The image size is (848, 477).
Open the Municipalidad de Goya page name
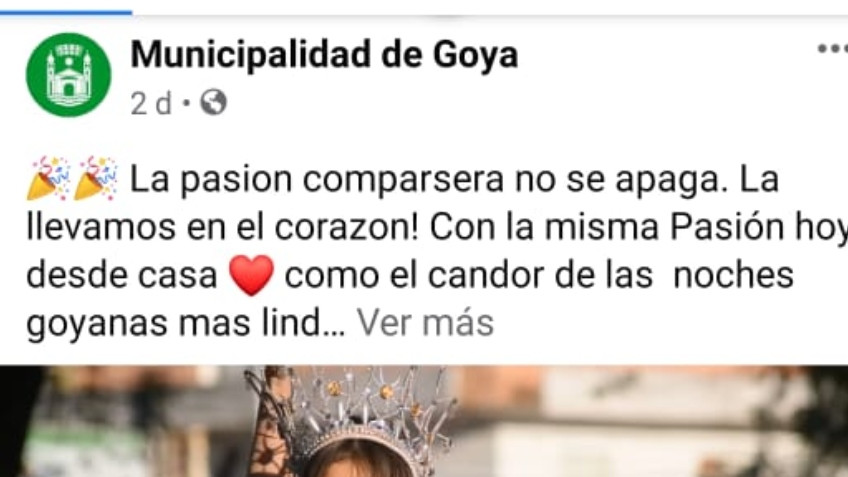tap(324, 55)
